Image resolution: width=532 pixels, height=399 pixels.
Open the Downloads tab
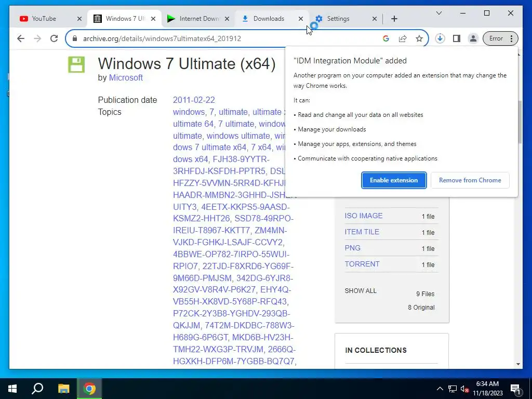[269, 19]
